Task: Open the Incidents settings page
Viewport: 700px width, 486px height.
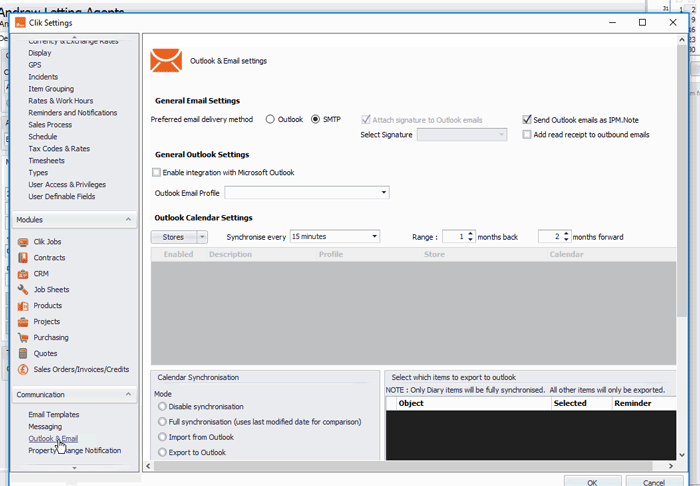Action: (x=43, y=77)
